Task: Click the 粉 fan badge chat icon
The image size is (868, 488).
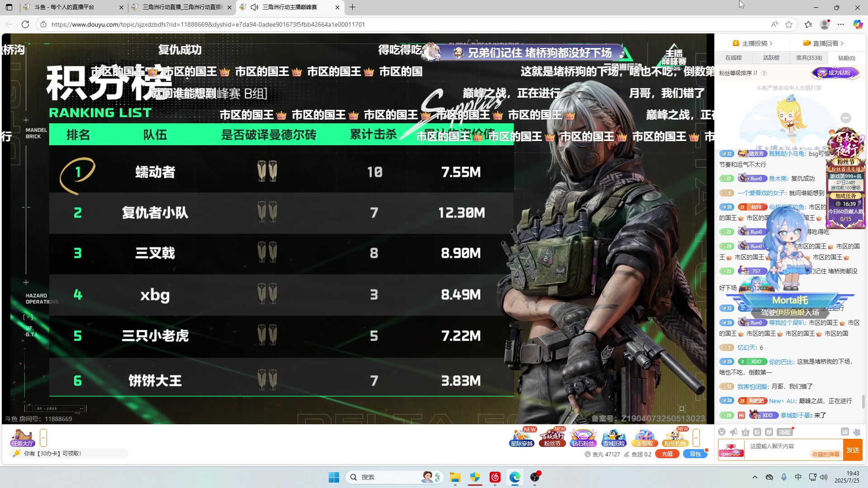Action: pos(757,432)
